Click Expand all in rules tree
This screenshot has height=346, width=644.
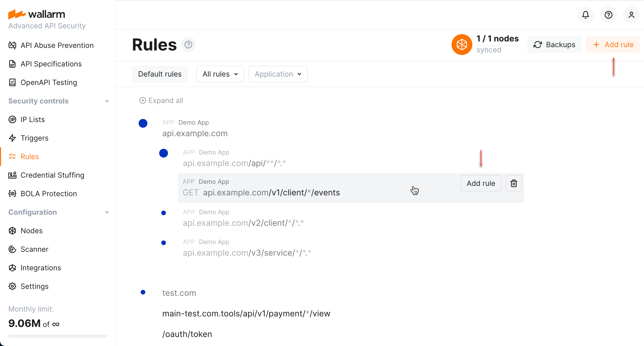point(161,100)
